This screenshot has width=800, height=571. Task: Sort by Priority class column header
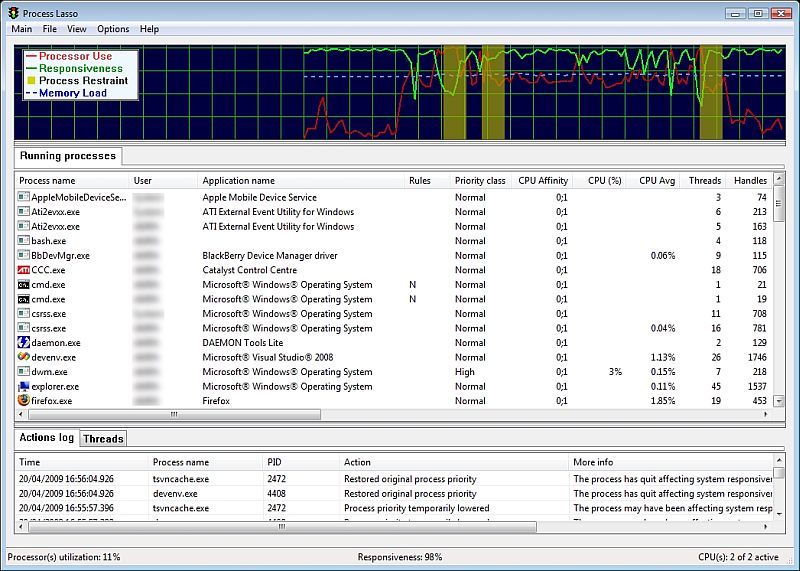480,181
